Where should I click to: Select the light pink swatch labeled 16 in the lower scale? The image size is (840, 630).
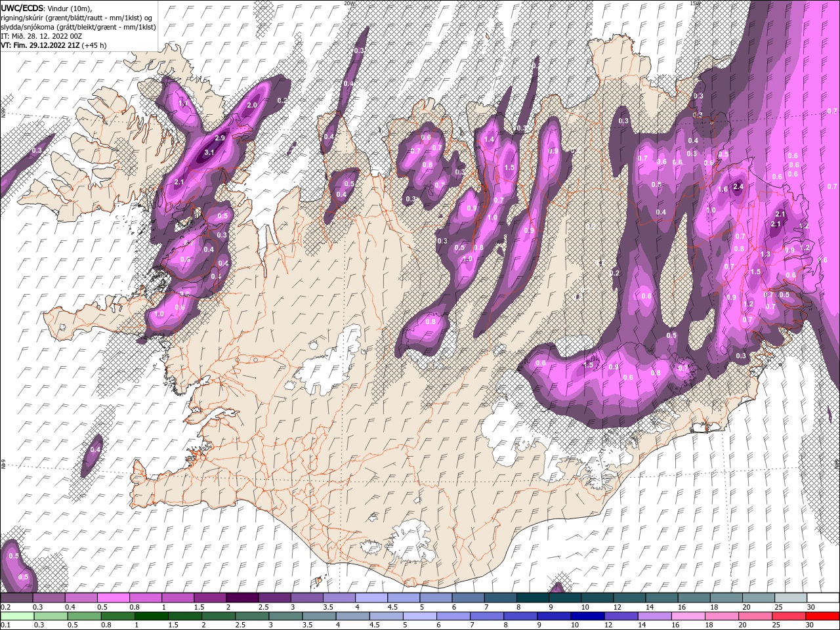688,616
